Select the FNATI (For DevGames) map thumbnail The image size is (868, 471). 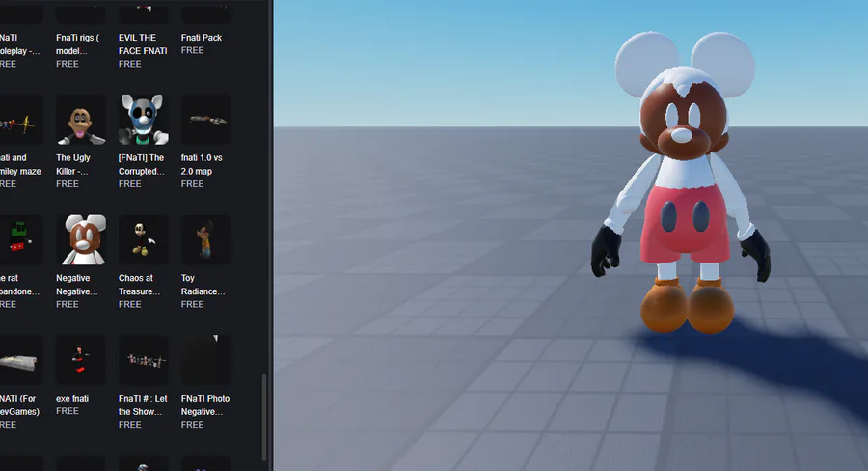coord(20,360)
